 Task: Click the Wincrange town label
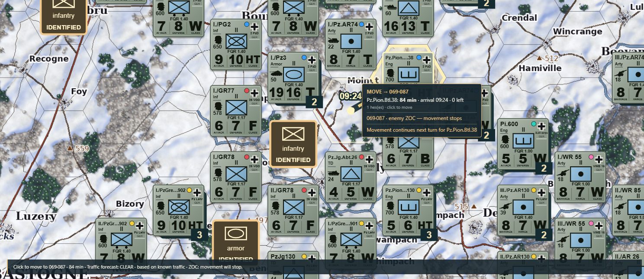click(577, 32)
